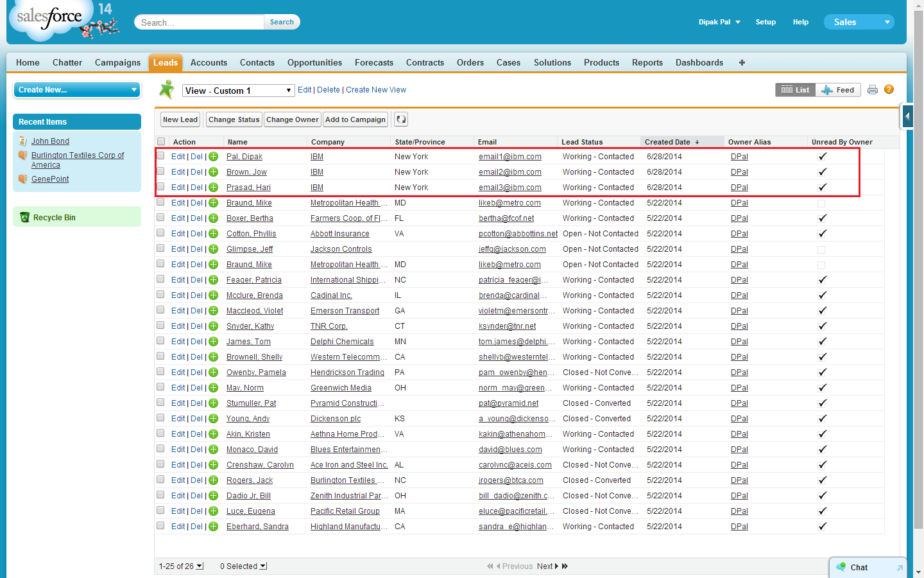
Task: Click the green plus icon for Feager, Patricia
Action: [214, 280]
